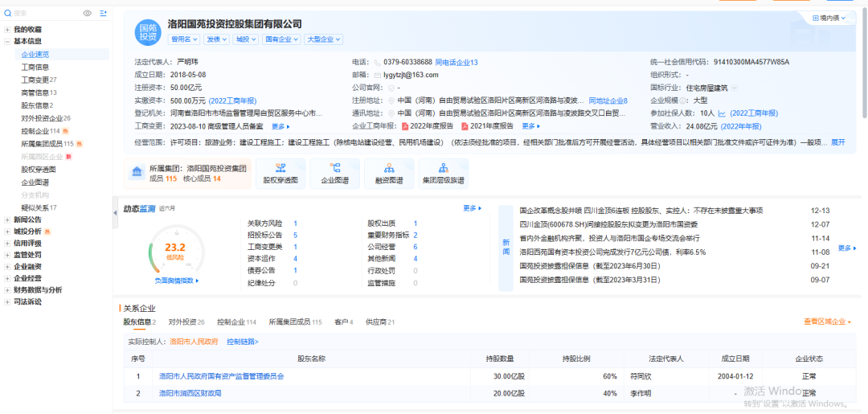Open the 境内债 dropdown at top right
868x414 pixels.
(x=829, y=18)
